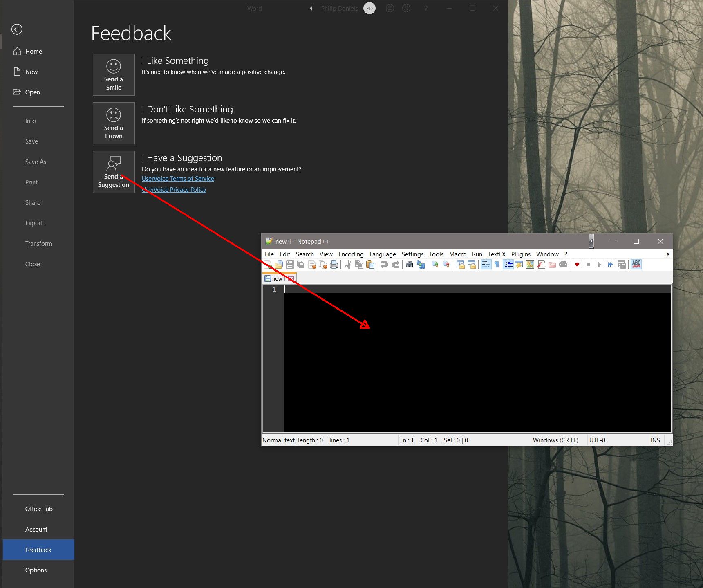
Task: Click Windows (CR LF) in the status bar
Action: [555, 440]
